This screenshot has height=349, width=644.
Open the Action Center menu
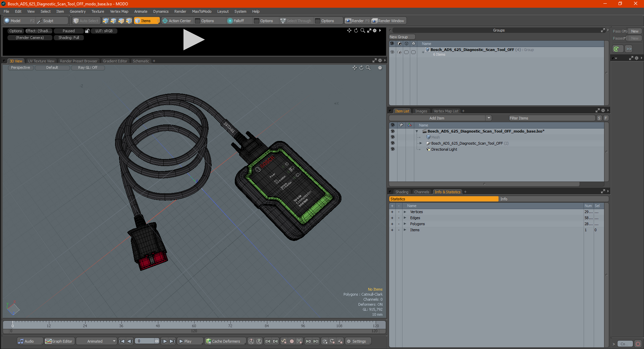[177, 21]
